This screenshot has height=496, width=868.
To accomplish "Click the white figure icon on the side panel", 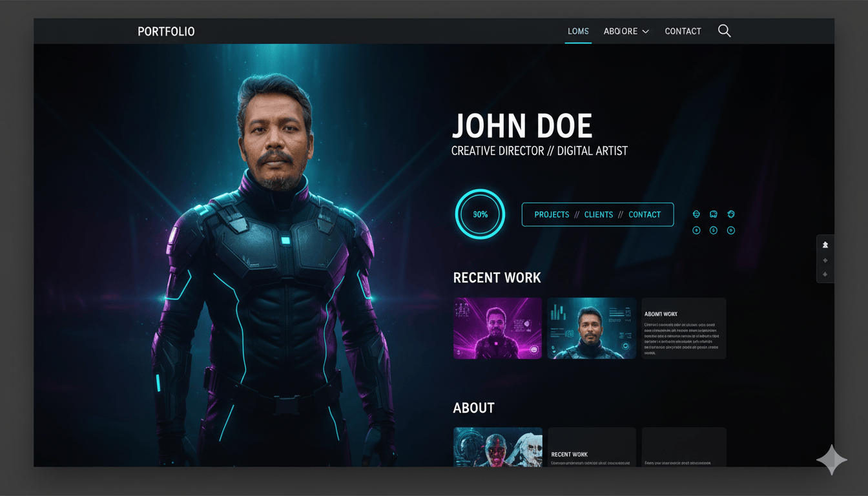I will (x=825, y=245).
